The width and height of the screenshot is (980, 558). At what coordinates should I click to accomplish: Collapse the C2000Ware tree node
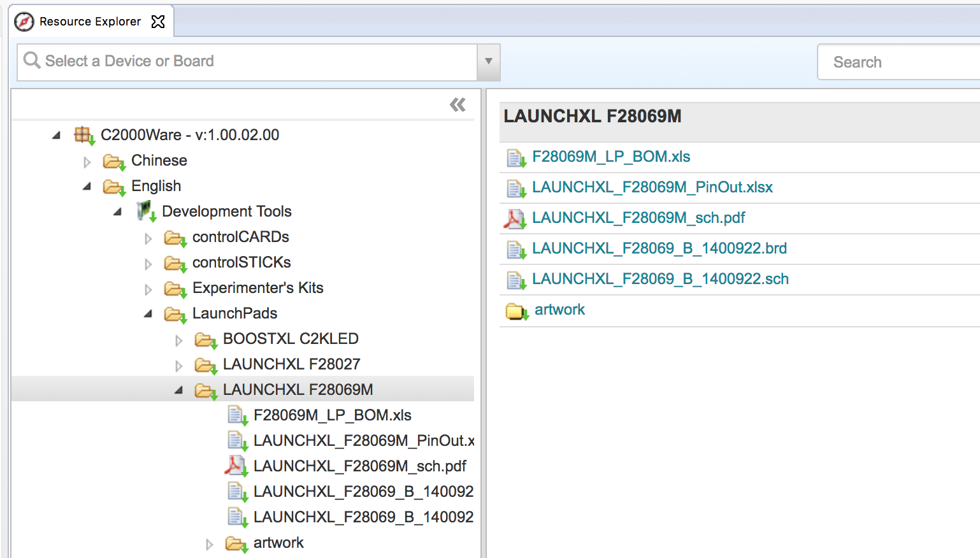tap(57, 135)
